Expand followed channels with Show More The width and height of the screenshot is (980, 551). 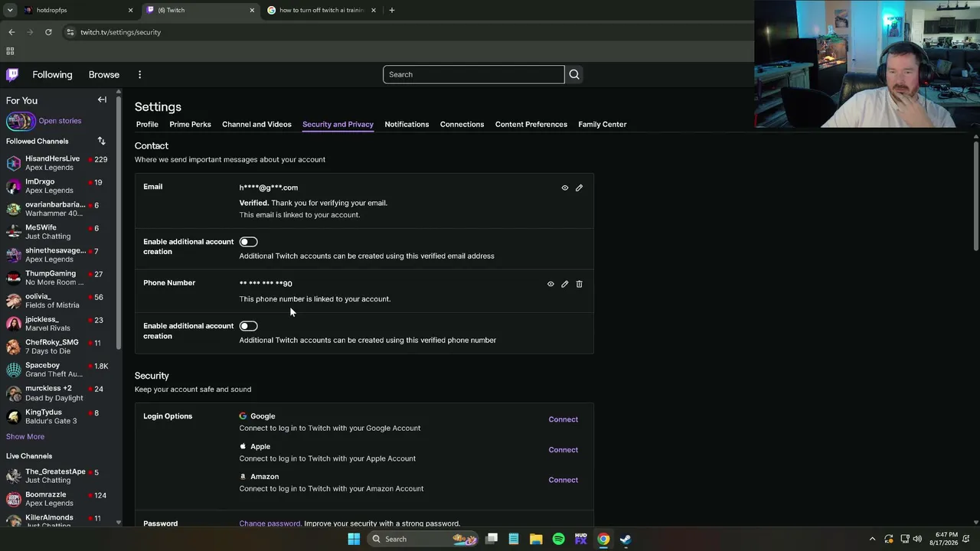[25, 436]
